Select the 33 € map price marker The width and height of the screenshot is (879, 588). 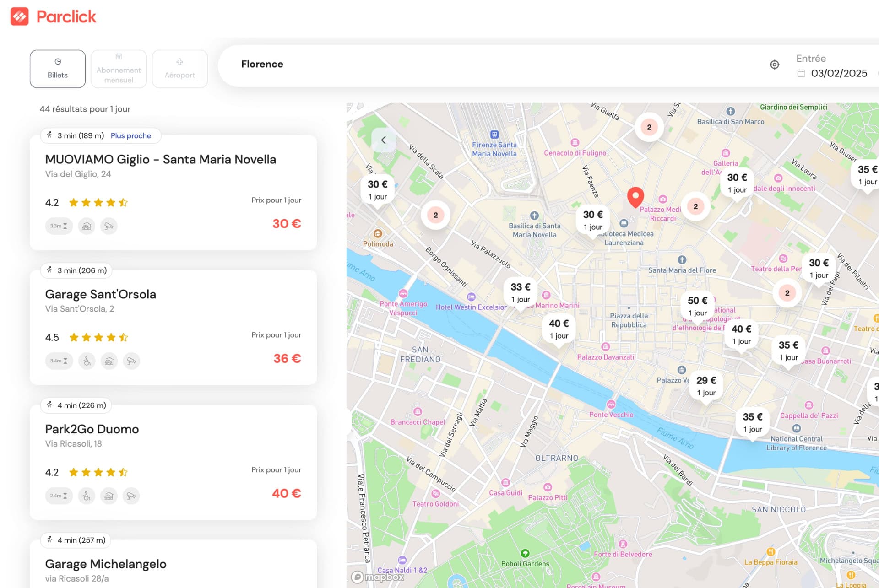click(521, 293)
